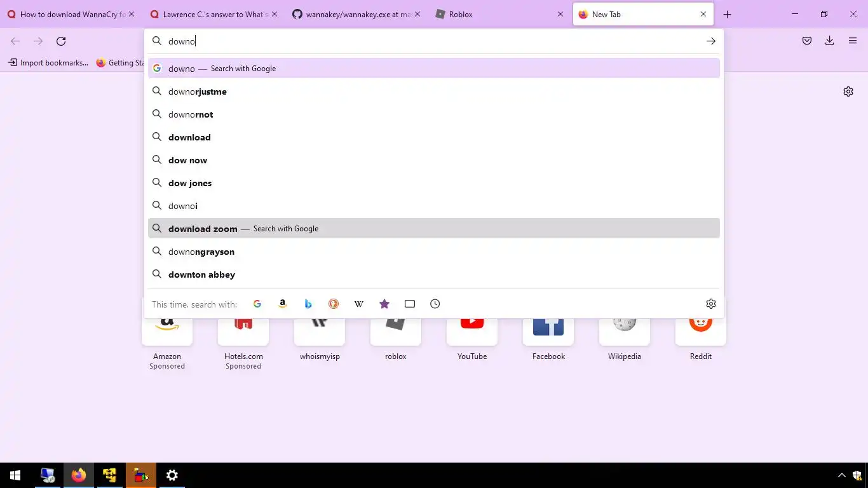Select Google search engine shortcut icon
The width and height of the screenshot is (868, 488).
257,304
